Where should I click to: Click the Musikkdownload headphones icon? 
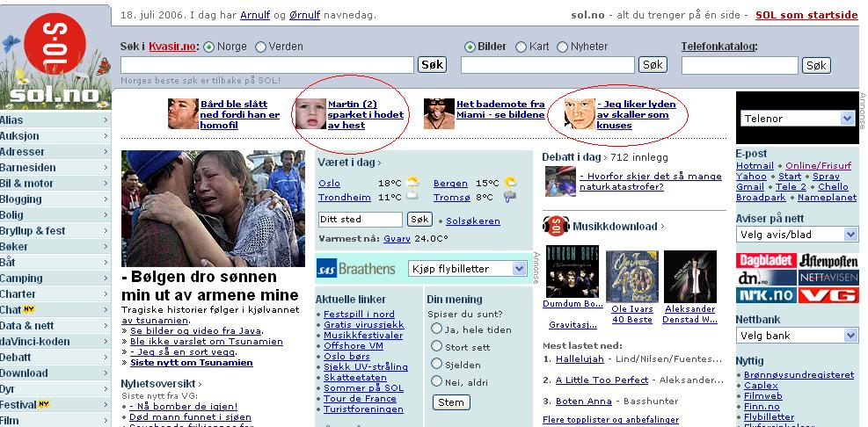556,226
